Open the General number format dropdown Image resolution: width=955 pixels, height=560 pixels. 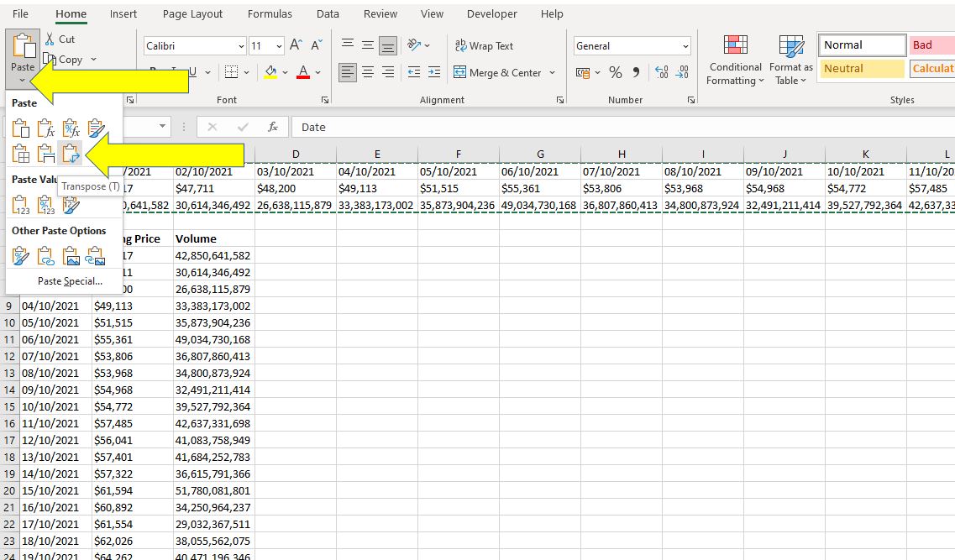[685, 45]
